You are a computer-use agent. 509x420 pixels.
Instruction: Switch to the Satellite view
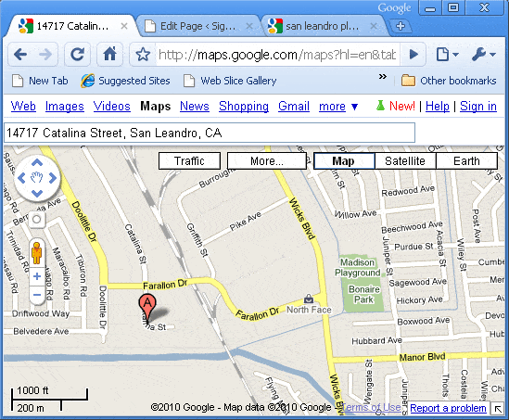[x=405, y=161]
